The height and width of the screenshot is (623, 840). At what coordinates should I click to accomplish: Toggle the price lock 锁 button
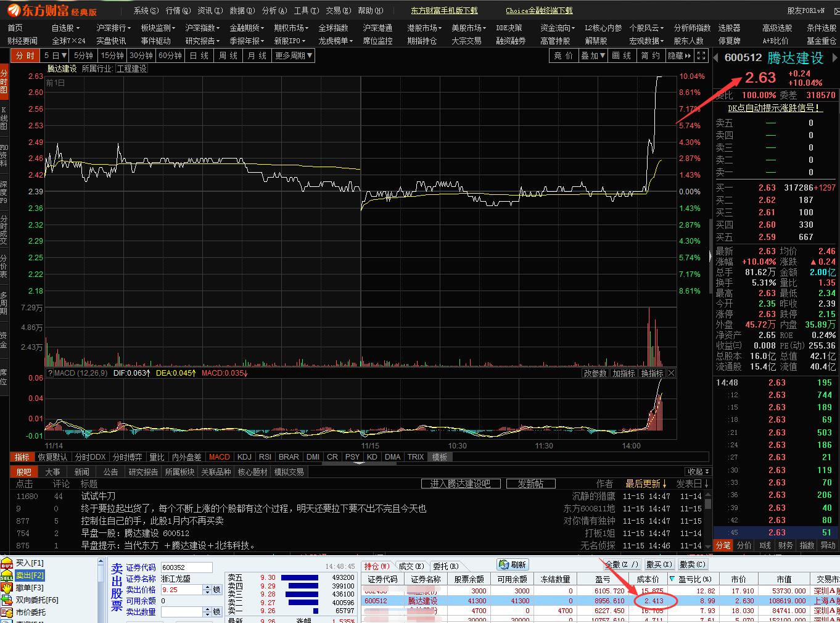(216, 590)
